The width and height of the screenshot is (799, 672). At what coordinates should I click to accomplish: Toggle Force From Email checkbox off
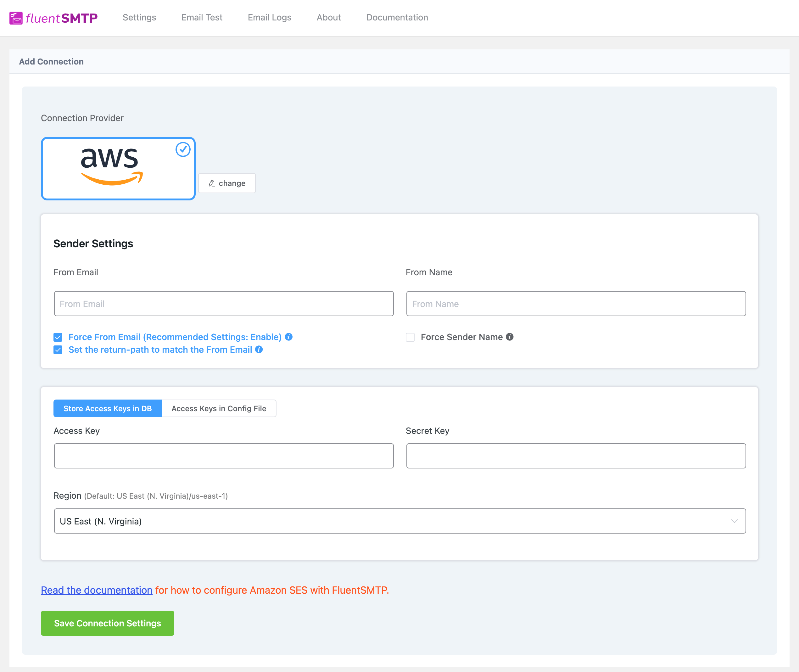click(x=58, y=337)
